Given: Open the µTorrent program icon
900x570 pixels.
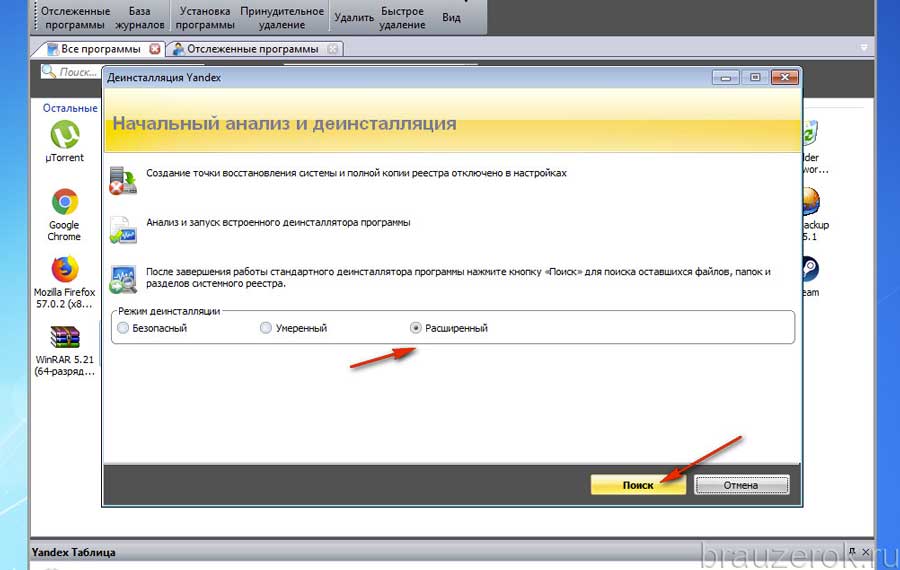Looking at the screenshot, I should pos(64,135).
